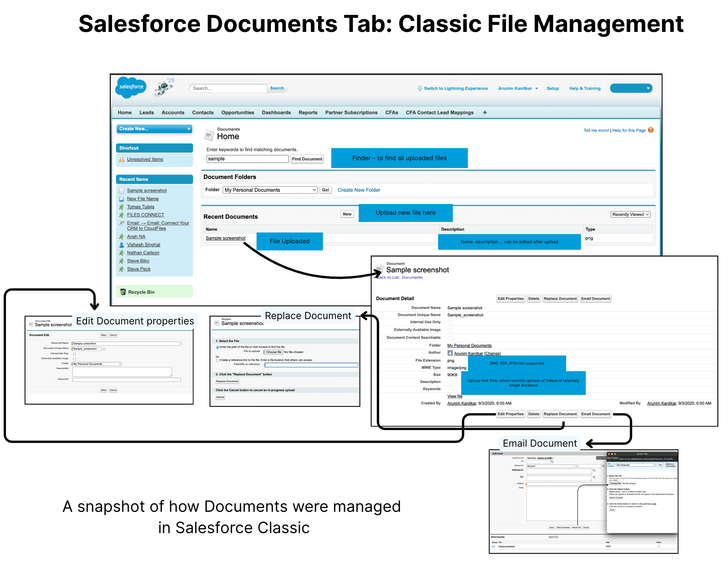Screen dimensions: 728x565
Task: Click the top Search text field
Action: pos(228,88)
